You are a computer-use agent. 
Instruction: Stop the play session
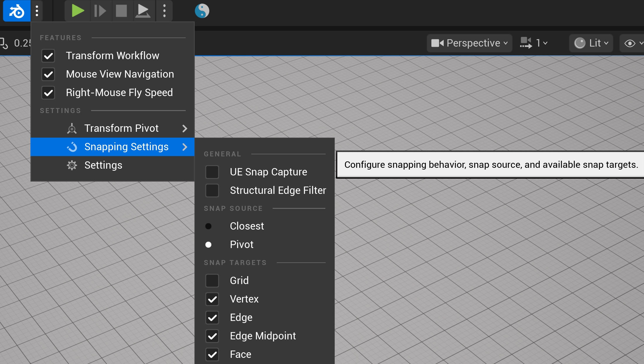121,11
